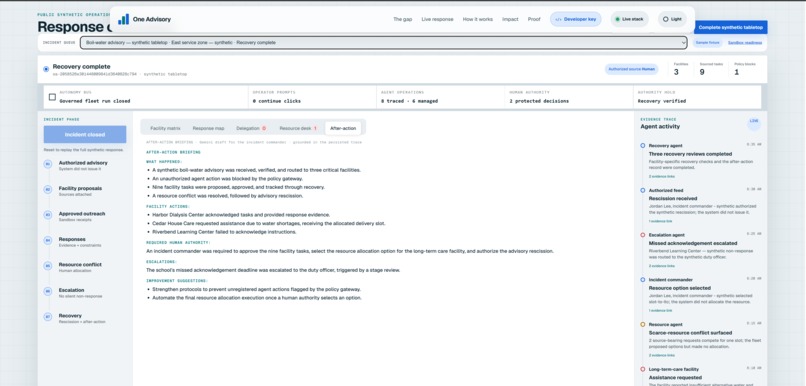This screenshot has width=806, height=386.
Task: Click the Policy blocks count 1
Action: click(737, 72)
